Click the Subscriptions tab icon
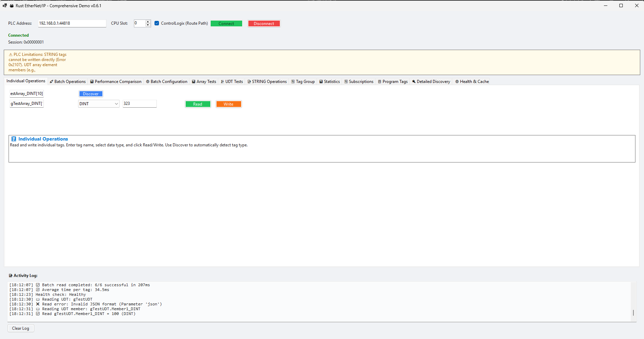This screenshot has width=644, height=339. [x=346, y=81]
